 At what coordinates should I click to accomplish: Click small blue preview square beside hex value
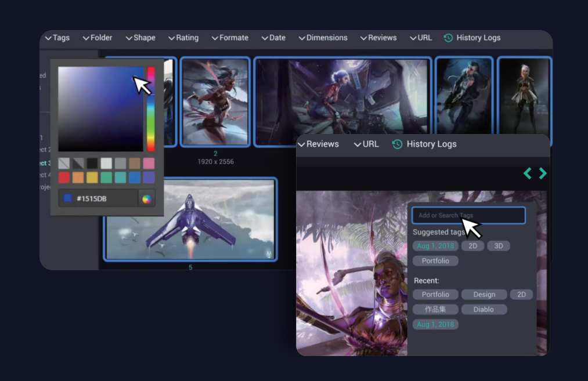[x=67, y=198]
